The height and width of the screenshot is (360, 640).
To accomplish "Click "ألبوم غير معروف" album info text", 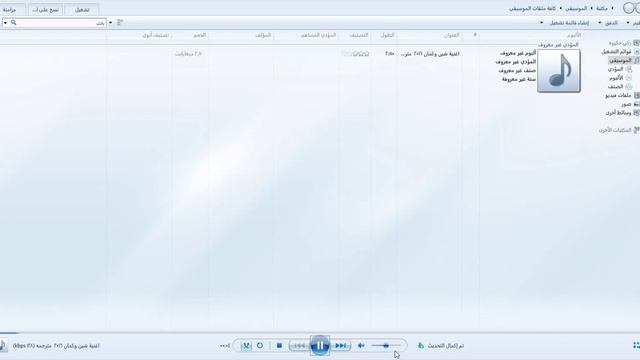I will pyautogui.click(x=518, y=53).
